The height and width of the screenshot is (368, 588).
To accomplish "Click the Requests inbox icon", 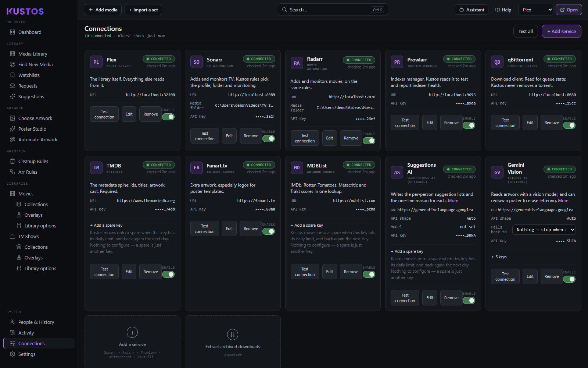I will pyautogui.click(x=12, y=86).
